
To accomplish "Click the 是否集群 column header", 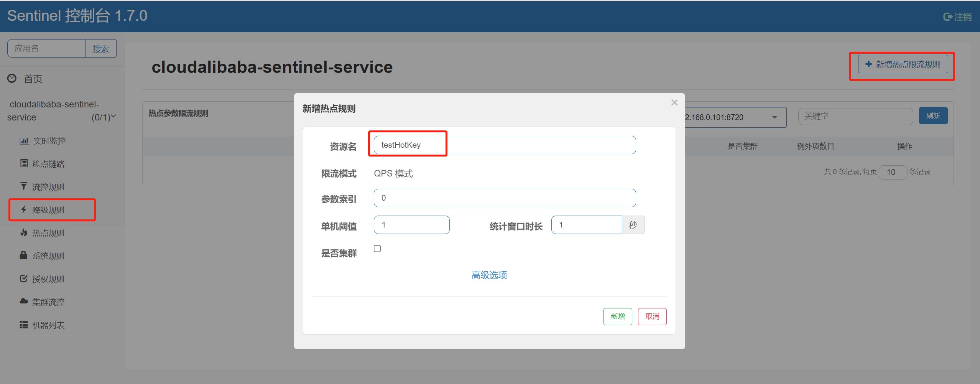I will [x=743, y=146].
